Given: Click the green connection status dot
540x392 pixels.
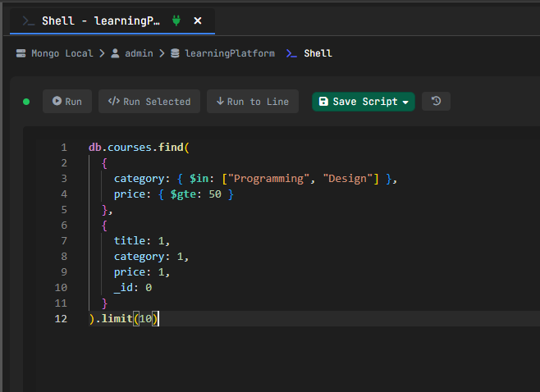Looking at the screenshot, I should tap(26, 102).
